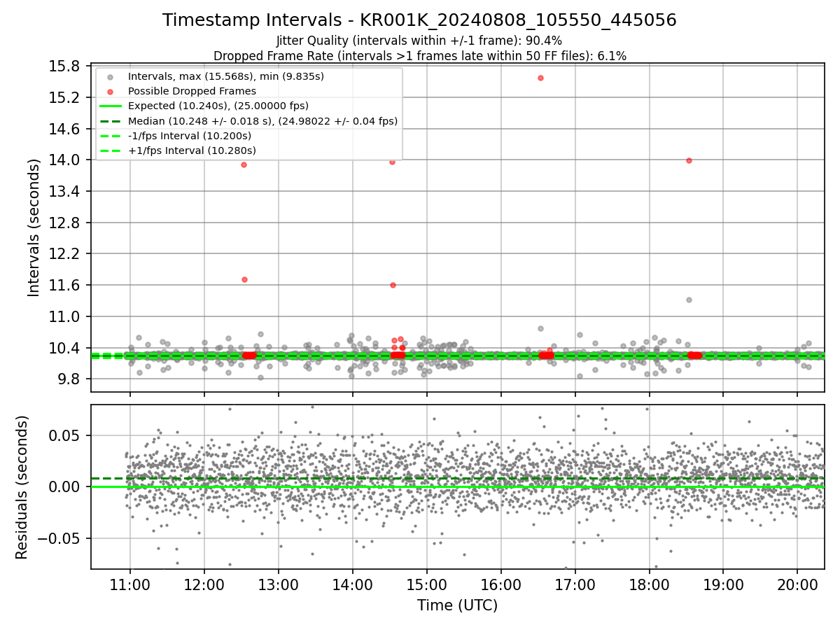Image resolution: width=840 pixels, height=630 pixels.
Task: Click the red point near 11.7 seconds around 12:30
Action: click(x=244, y=279)
